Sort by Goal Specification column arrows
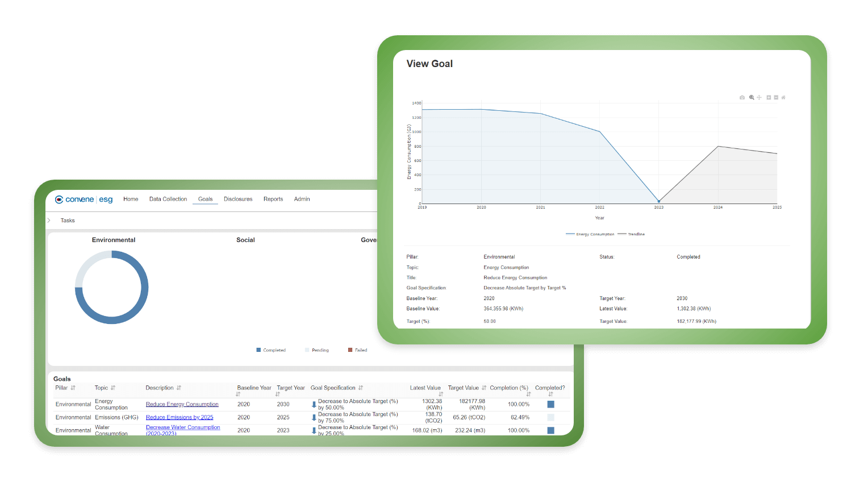 coord(361,388)
